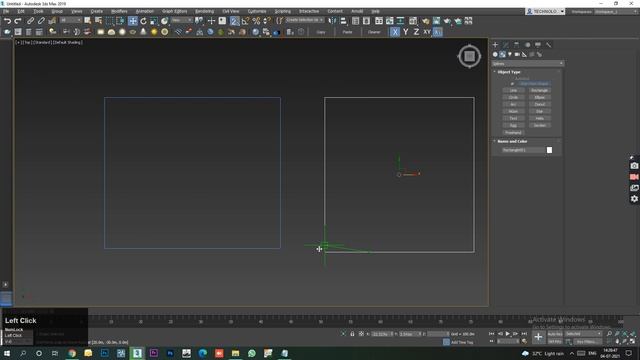640x360 pixels.
Task: Toggle the Percent Snap icon
Action: tap(256, 21)
